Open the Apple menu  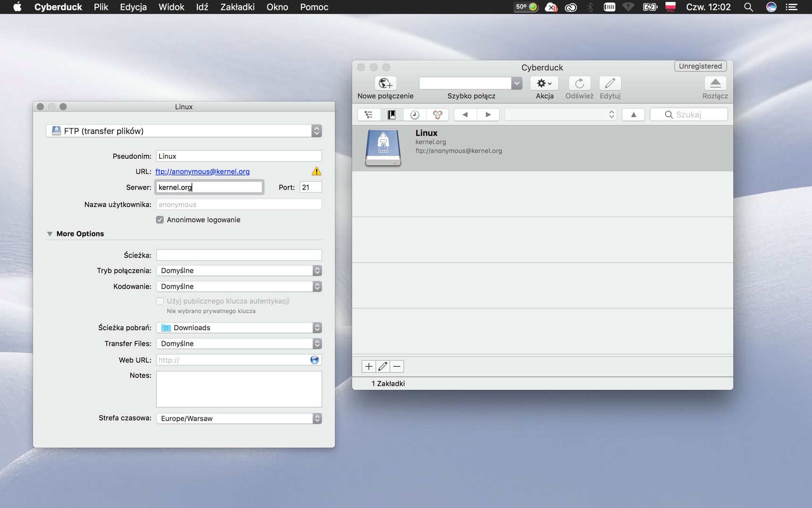(x=17, y=7)
